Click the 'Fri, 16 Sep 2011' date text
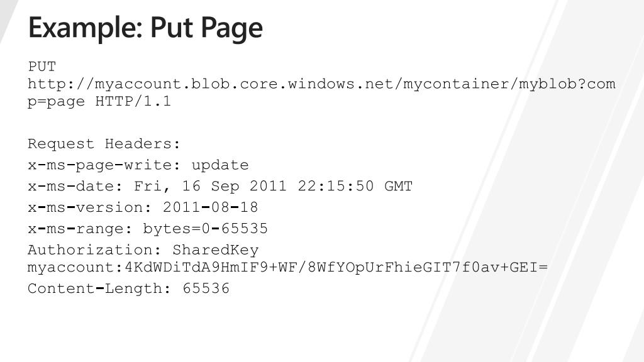This screenshot has height=362, width=644. point(210,186)
